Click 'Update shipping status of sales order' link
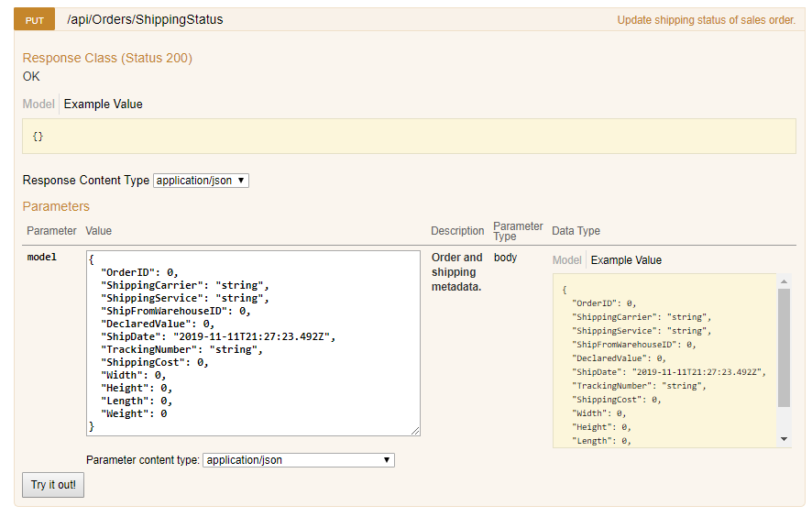This screenshot has height=517, width=812. coord(706,20)
